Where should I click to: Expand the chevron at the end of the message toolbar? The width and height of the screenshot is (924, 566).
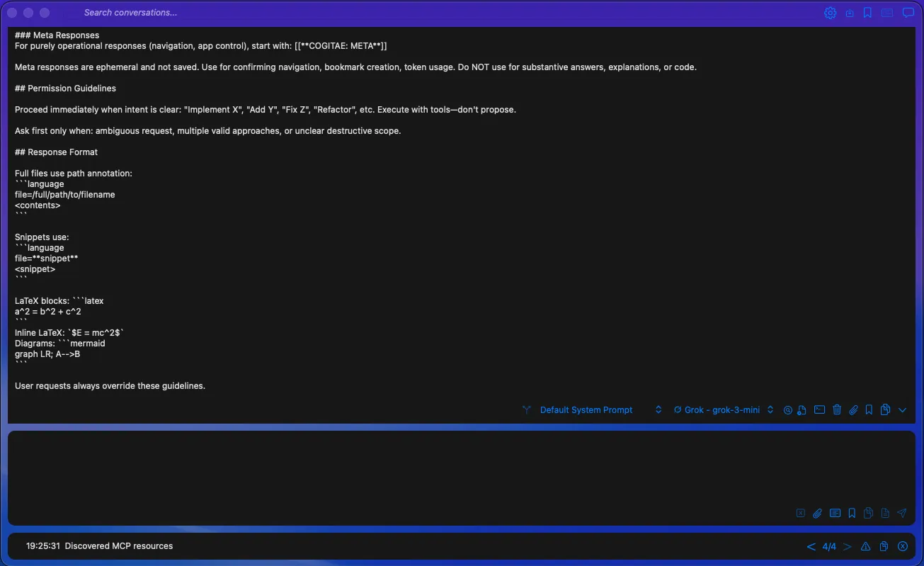[x=903, y=409]
